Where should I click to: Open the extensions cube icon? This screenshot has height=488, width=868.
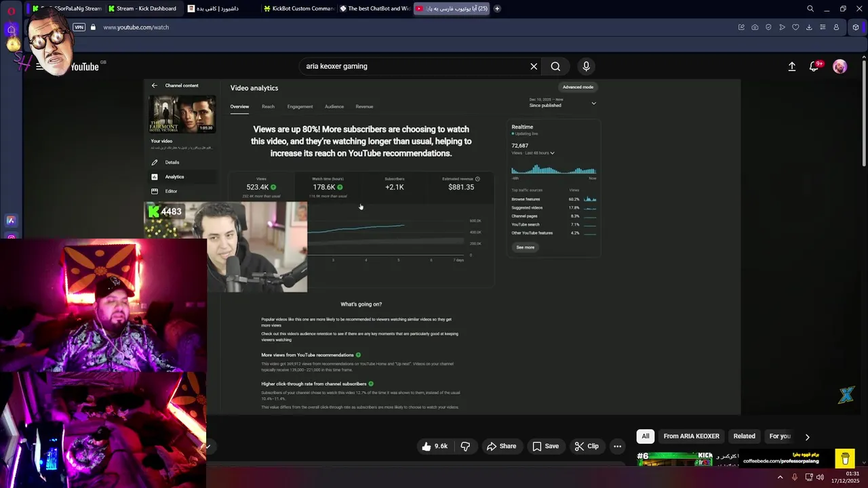coord(856,27)
